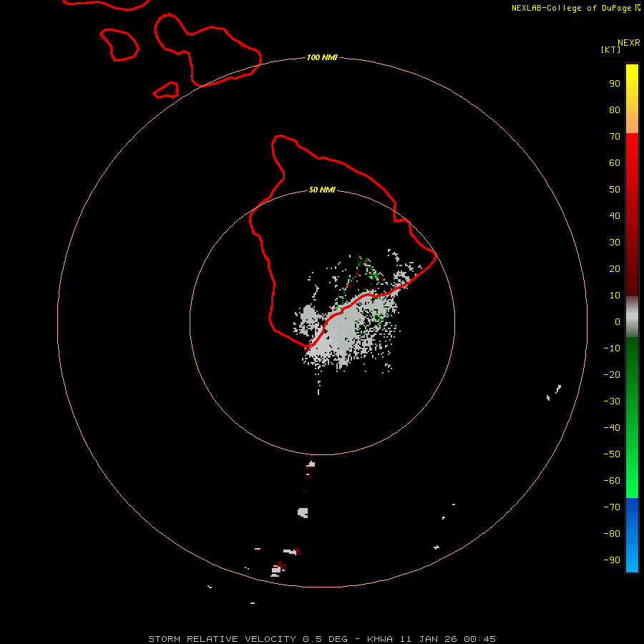Viewport: 644px width, 644px height.
Task: Click the 50 NMI range ring label
Action: click(322, 190)
